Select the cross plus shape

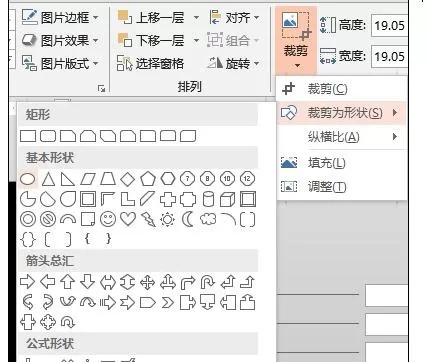(168, 199)
